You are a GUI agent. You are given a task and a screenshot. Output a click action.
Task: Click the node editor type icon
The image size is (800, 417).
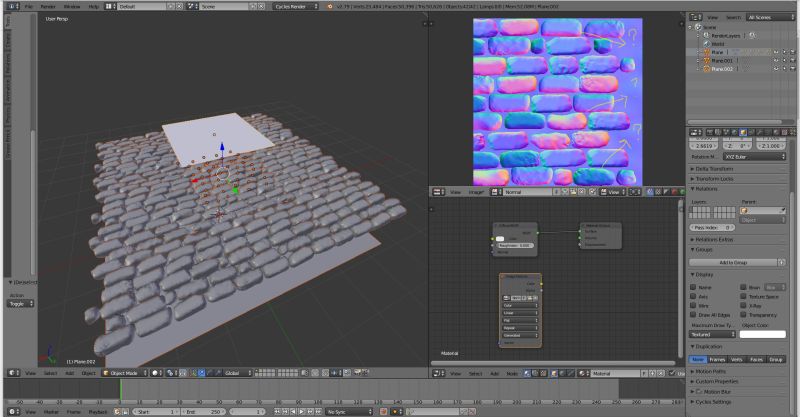(439, 373)
